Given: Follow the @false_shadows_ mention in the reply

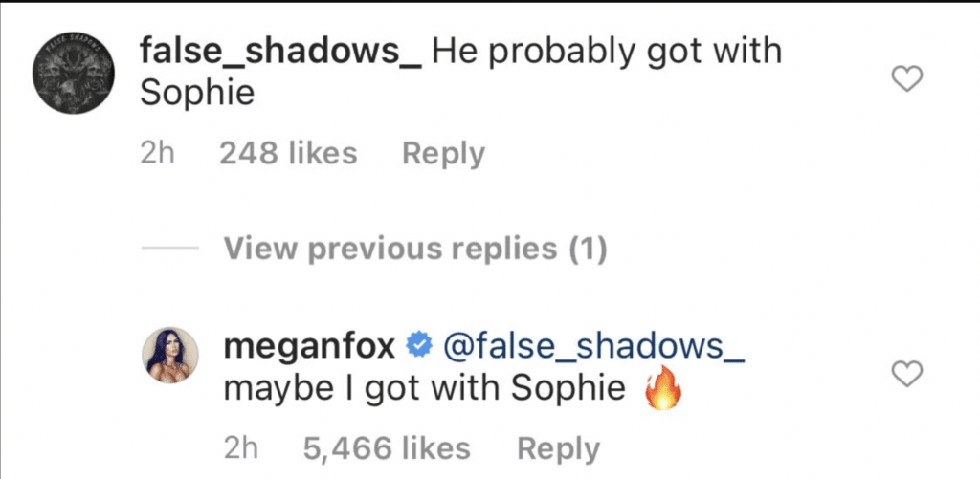Looking at the screenshot, I should 593,348.
